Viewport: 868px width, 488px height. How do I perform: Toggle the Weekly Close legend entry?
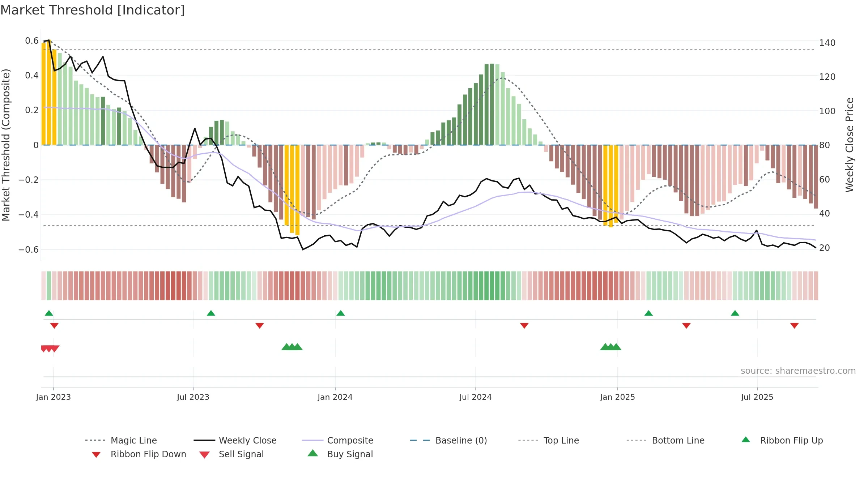235,440
